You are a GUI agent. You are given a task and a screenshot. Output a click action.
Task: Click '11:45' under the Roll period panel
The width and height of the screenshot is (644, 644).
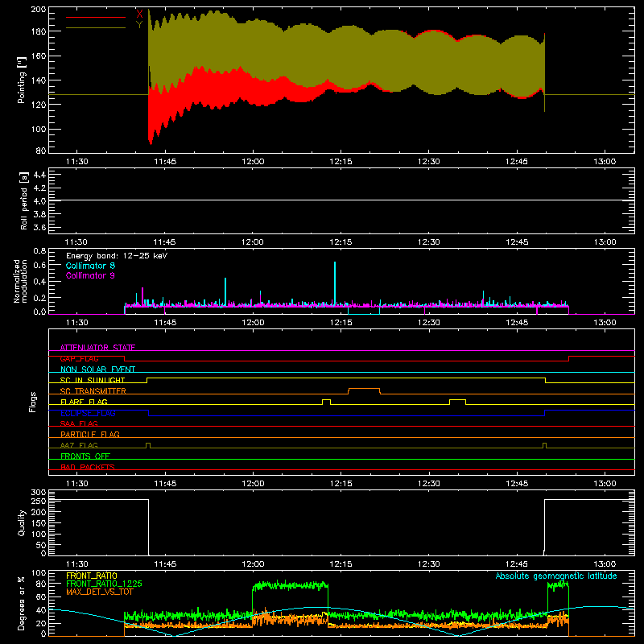[165, 242]
